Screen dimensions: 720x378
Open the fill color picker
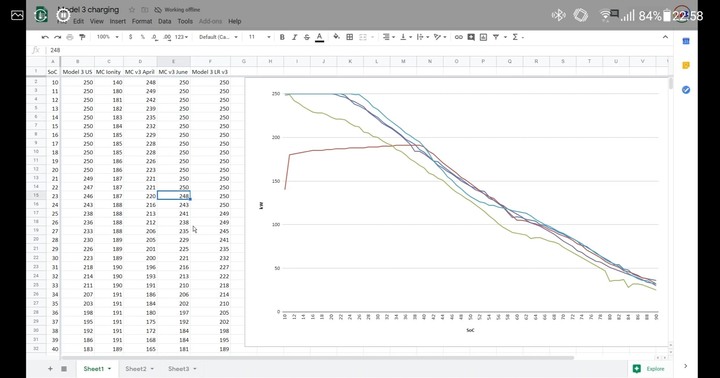click(337, 37)
